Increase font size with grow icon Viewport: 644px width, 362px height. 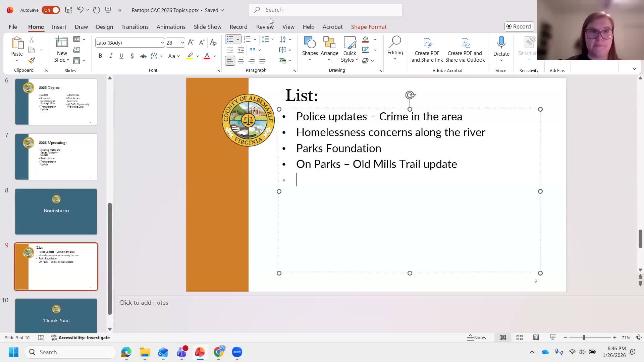(x=191, y=43)
